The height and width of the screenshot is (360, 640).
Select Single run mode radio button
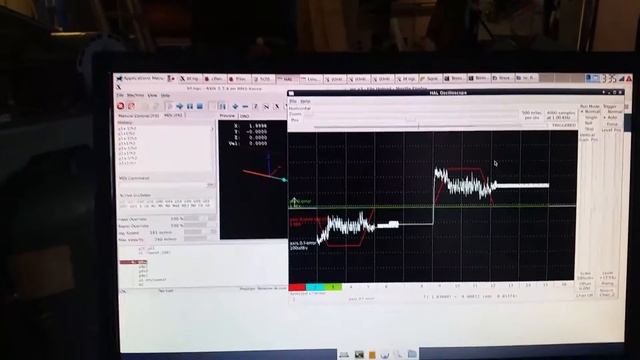(590, 117)
